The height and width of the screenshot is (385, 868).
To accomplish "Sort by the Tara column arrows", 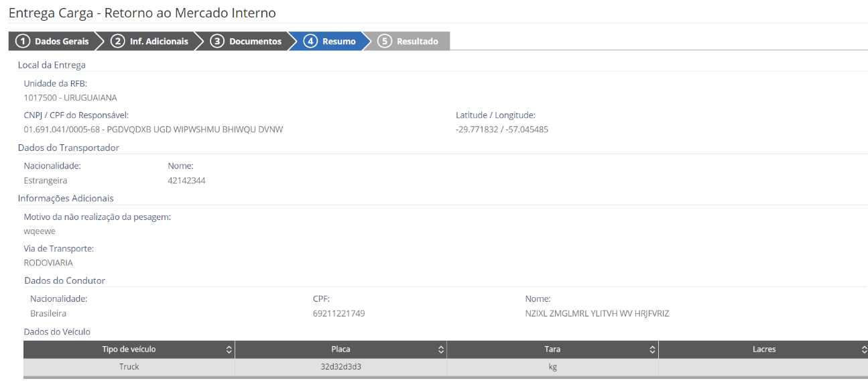I will [653, 349].
